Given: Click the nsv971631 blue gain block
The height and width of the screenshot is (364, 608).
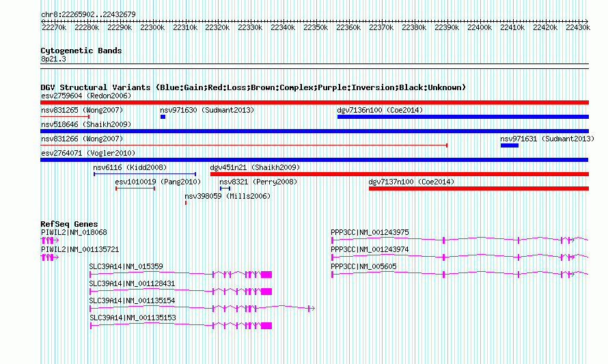Looking at the screenshot, I should click(510, 145).
